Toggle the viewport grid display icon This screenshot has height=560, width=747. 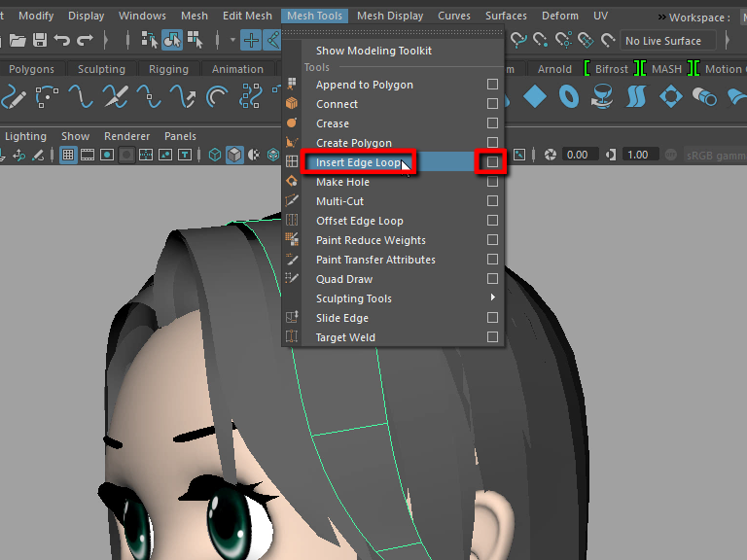pyautogui.click(x=68, y=155)
